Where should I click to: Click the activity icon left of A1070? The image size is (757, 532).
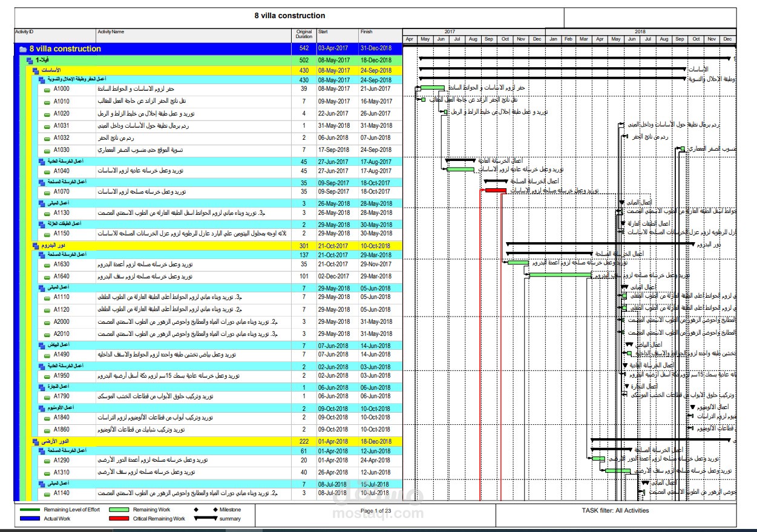pyautogui.click(x=47, y=192)
